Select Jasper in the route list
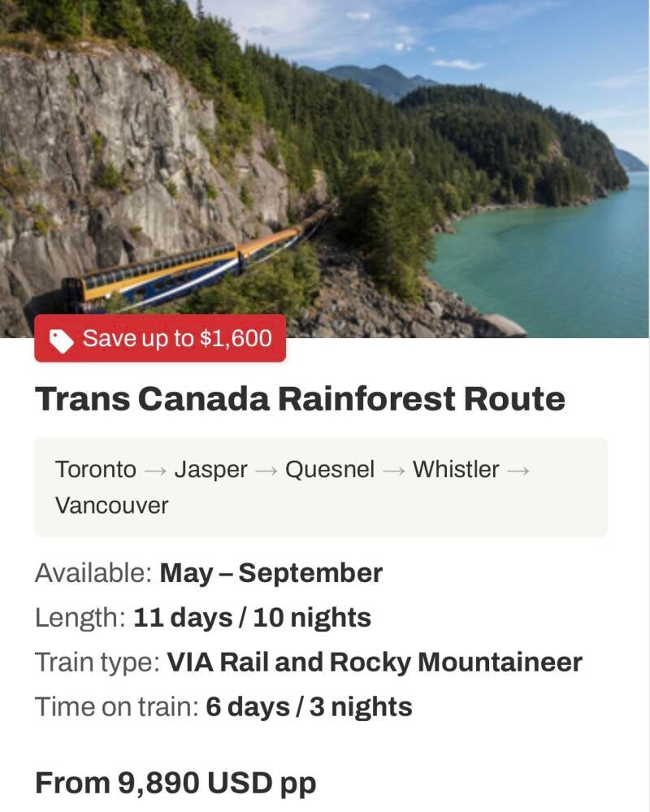 (x=210, y=470)
